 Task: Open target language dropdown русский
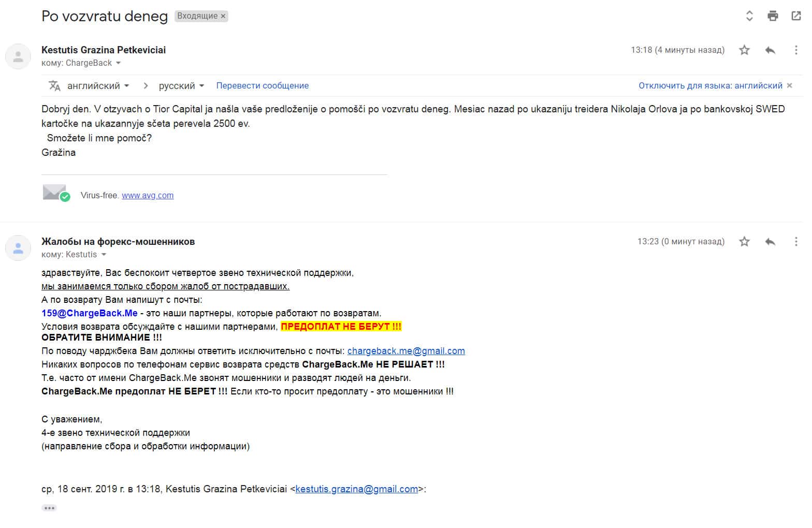click(181, 86)
